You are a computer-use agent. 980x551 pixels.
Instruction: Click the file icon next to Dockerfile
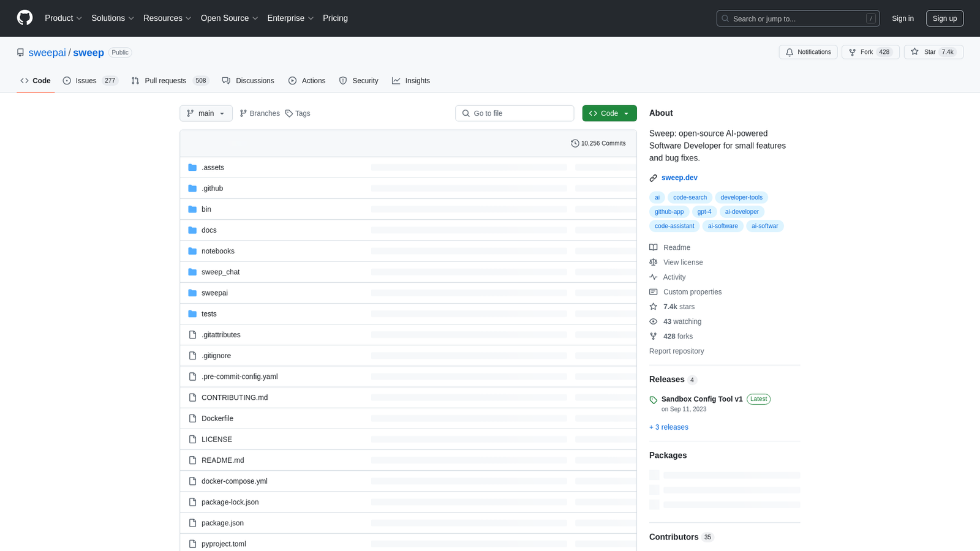pyautogui.click(x=192, y=418)
